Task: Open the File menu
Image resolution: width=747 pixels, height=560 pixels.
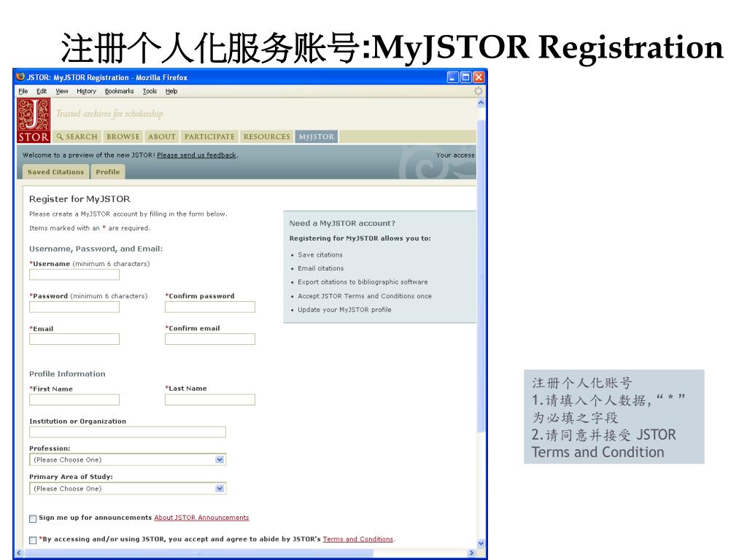Action: coord(23,91)
